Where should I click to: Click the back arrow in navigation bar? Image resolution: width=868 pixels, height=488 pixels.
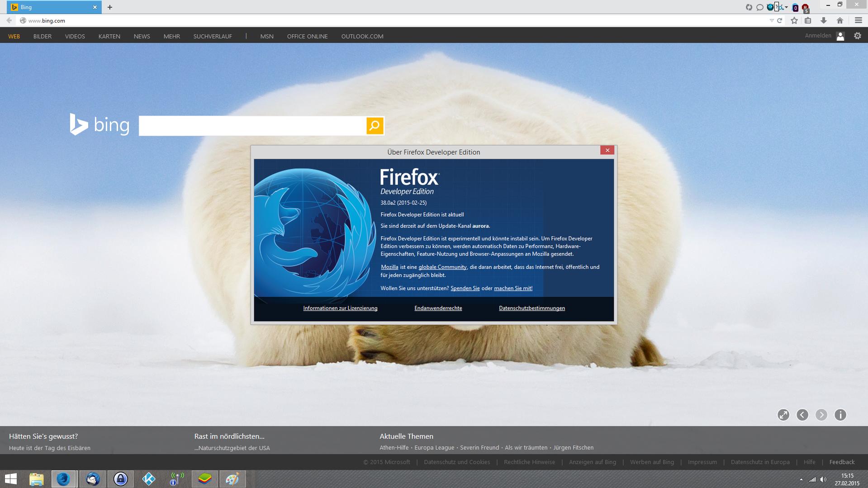click(9, 20)
